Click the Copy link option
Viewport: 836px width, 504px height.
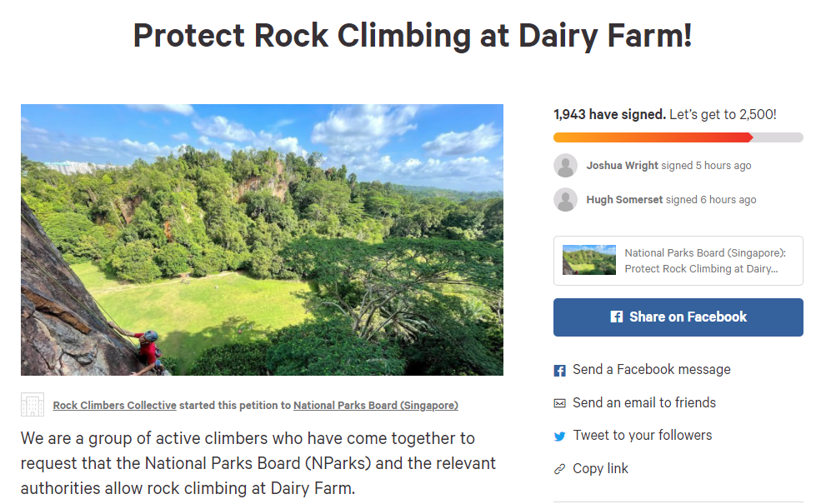600,469
